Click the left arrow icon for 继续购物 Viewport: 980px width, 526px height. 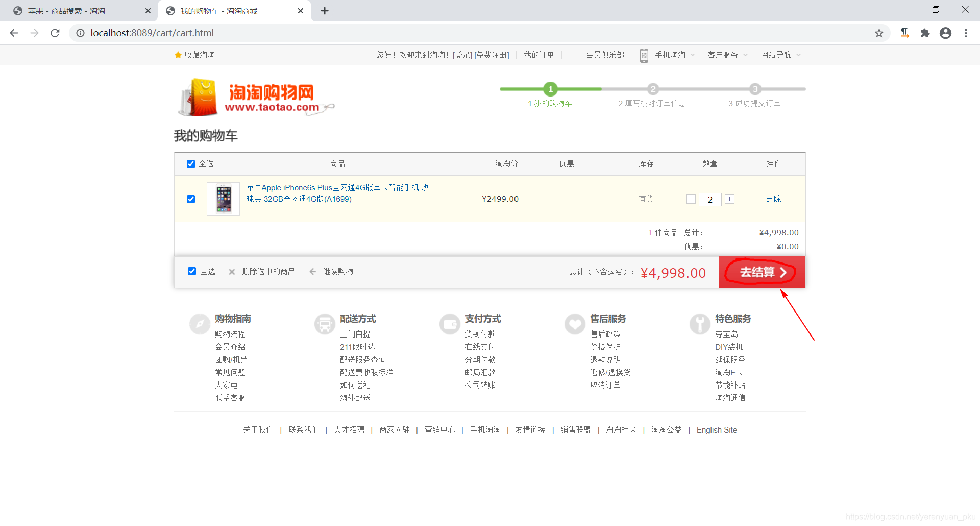click(313, 272)
